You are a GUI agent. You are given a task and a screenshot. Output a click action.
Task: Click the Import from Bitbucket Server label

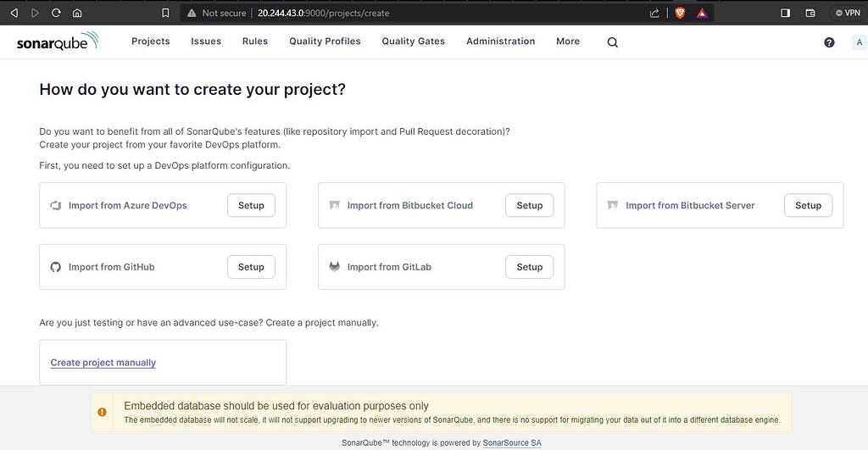point(690,205)
